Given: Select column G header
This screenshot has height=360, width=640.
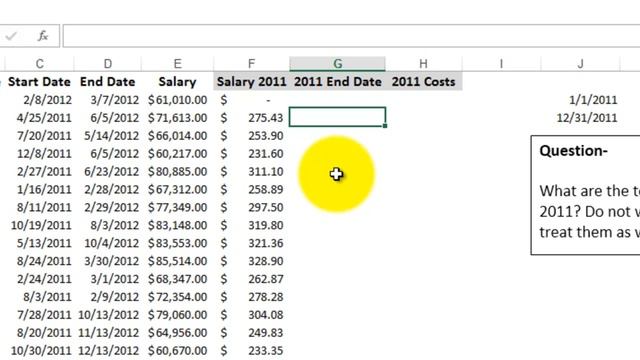Looking at the screenshot, I should [x=338, y=64].
